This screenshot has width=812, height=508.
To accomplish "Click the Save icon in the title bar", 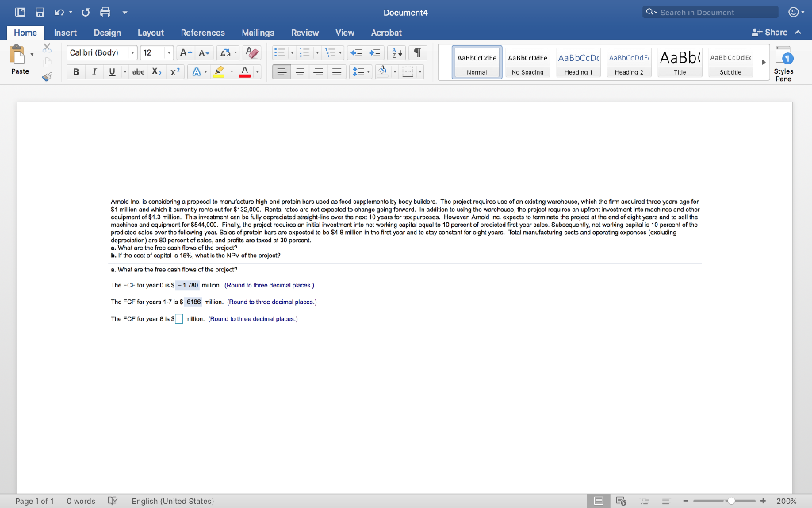I will point(40,12).
